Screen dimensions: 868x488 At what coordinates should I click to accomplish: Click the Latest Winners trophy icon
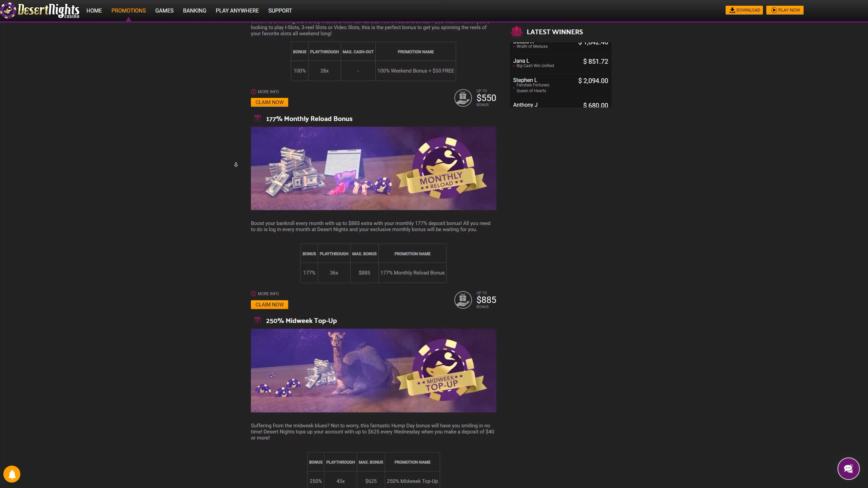pyautogui.click(x=516, y=32)
